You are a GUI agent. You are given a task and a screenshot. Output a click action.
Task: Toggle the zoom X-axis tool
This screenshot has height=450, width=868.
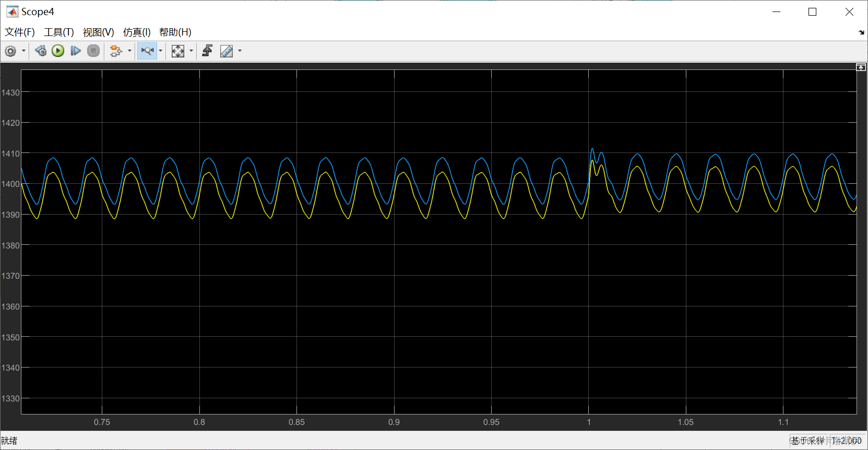point(147,51)
